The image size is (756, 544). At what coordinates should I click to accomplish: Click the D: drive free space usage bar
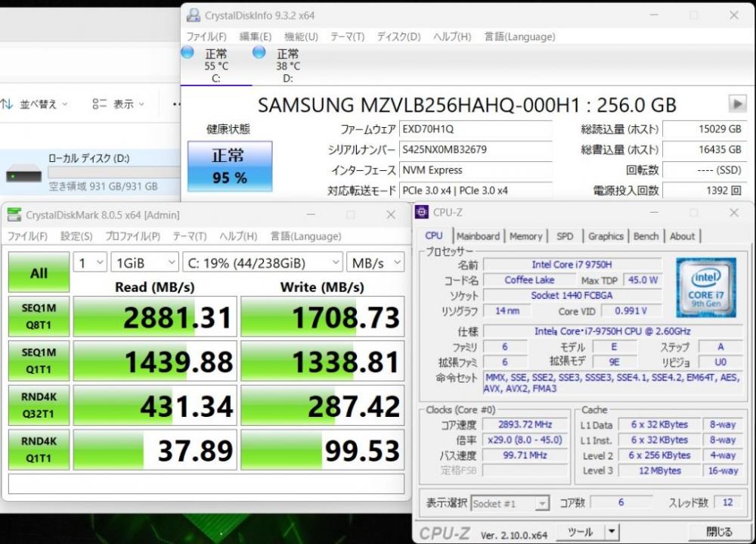point(114,173)
